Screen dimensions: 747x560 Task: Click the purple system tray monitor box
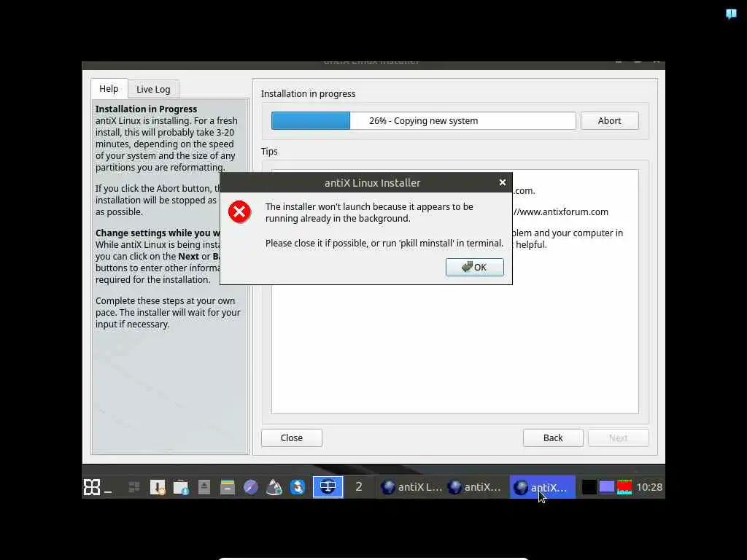[606, 487]
